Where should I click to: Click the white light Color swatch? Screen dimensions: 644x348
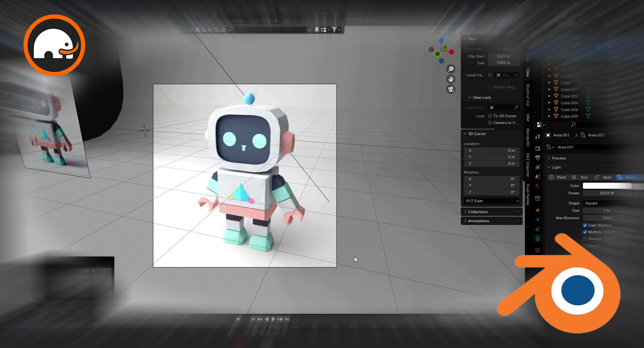coord(607,186)
